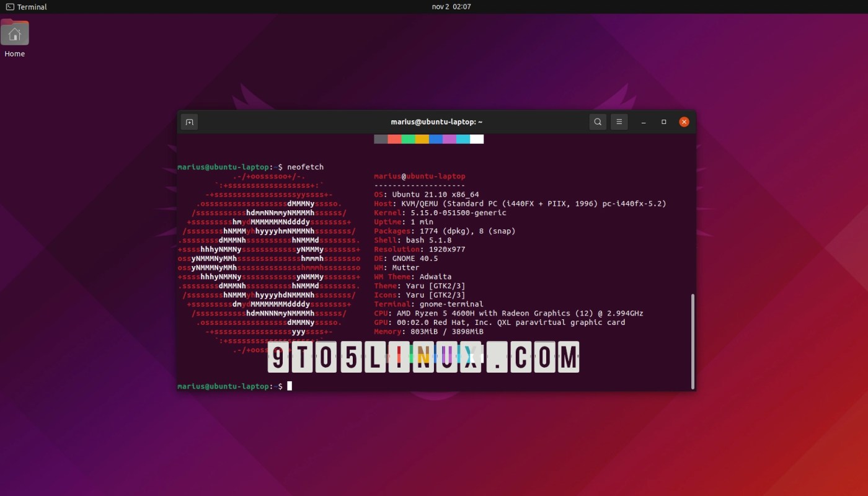Click the Home label under desktop icon
The width and height of the screenshot is (868, 496).
click(15, 54)
